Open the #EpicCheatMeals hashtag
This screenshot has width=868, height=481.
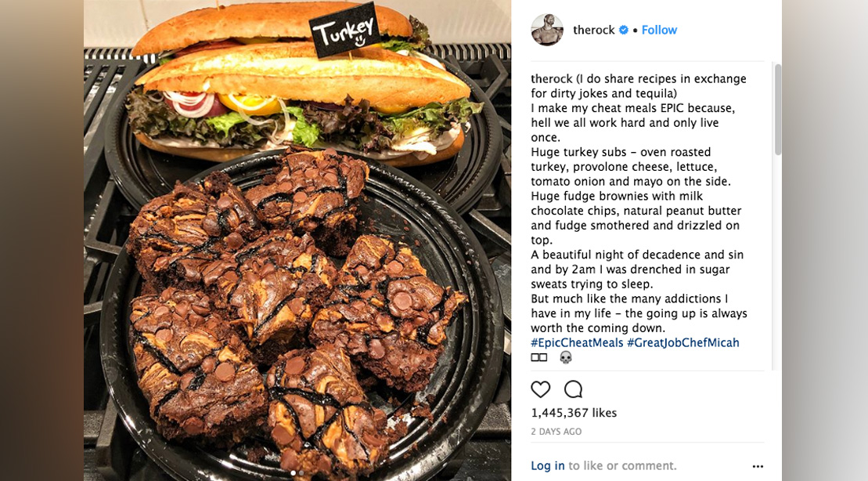(577, 342)
